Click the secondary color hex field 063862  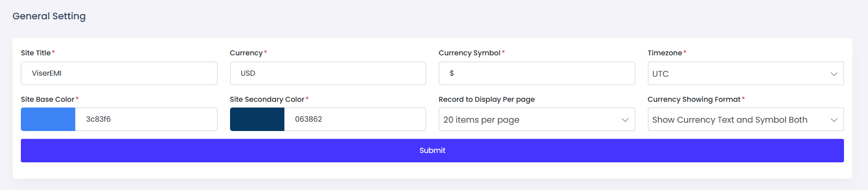[355, 119]
